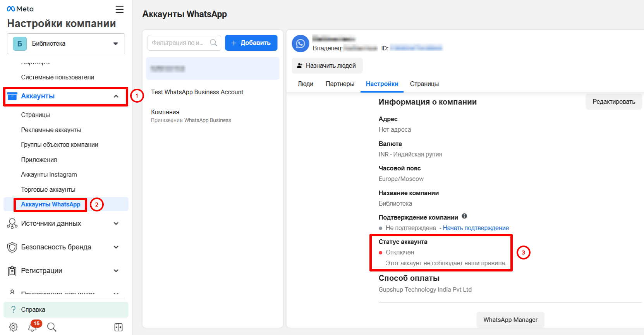Toggle the sidebar collapse panel icon
Screen dimensions: 644x335
(x=118, y=327)
